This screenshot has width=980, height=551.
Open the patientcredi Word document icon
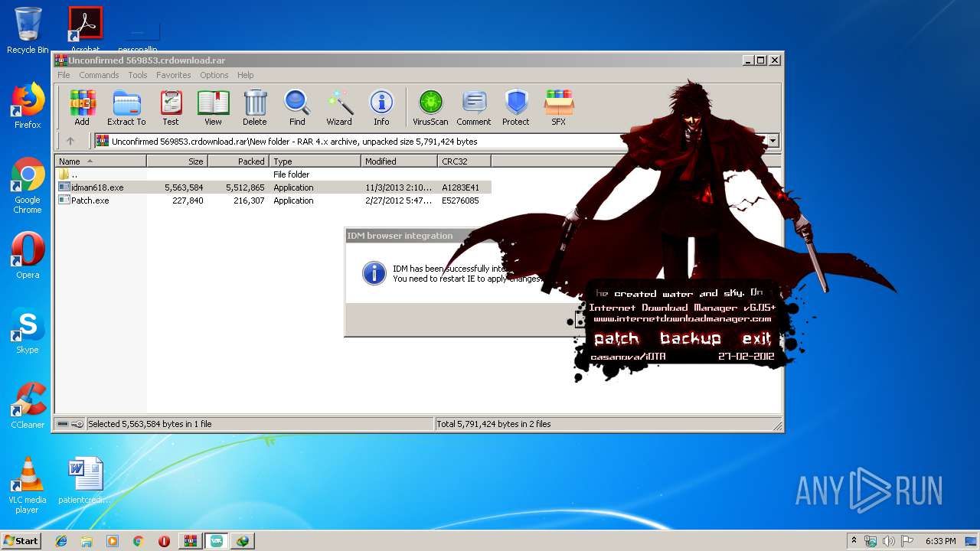tap(84, 481)
